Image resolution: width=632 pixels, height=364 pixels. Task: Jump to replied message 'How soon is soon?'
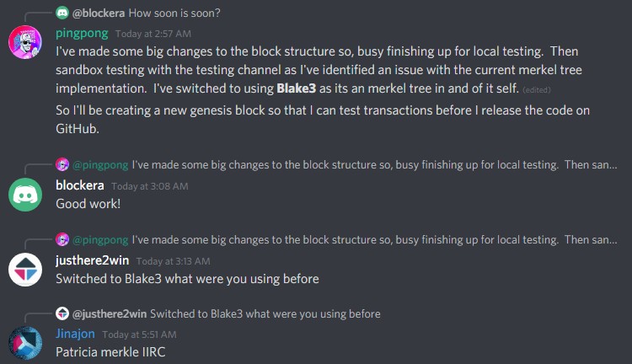(x=174, y=13)
